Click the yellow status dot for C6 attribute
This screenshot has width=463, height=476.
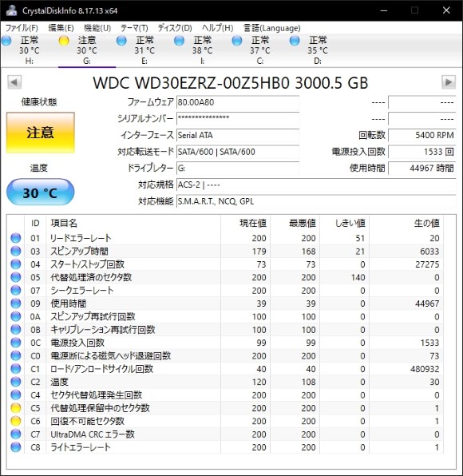tap(16, 421)
